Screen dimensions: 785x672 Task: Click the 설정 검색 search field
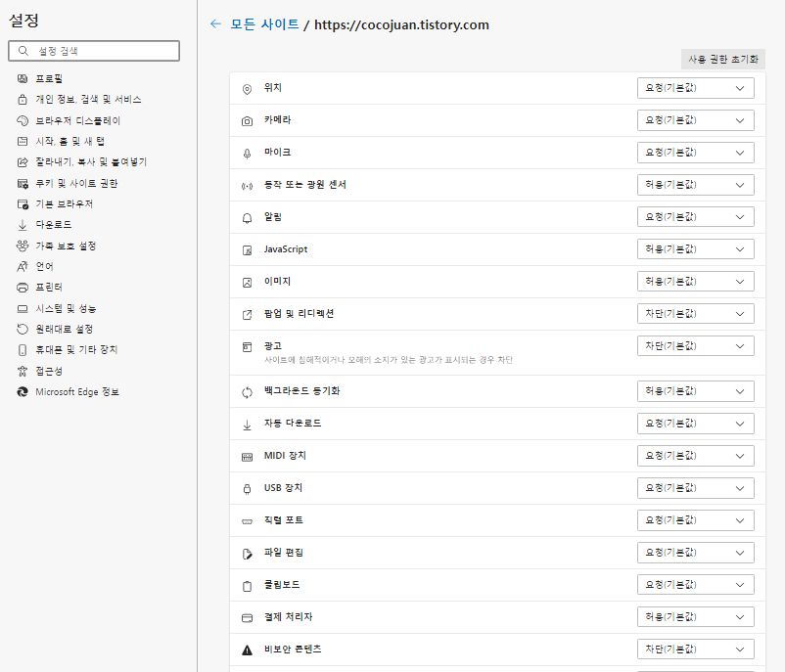(94, 50)
